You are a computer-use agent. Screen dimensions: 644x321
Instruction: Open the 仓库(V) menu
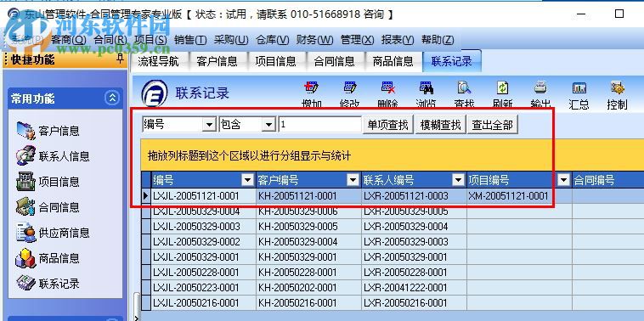273,40
